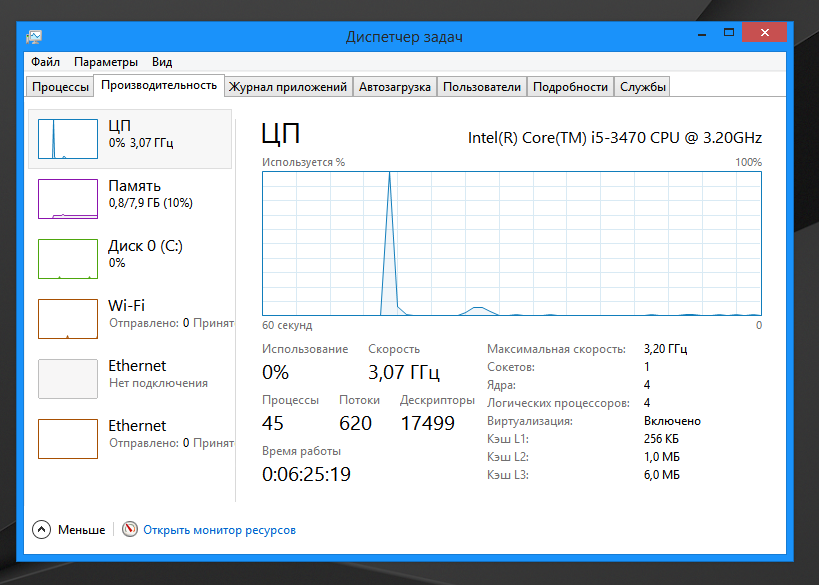The image size is (819, 585).
Task: Click Открыть монитор ресурсов link
Action: [x=219, y=530]
